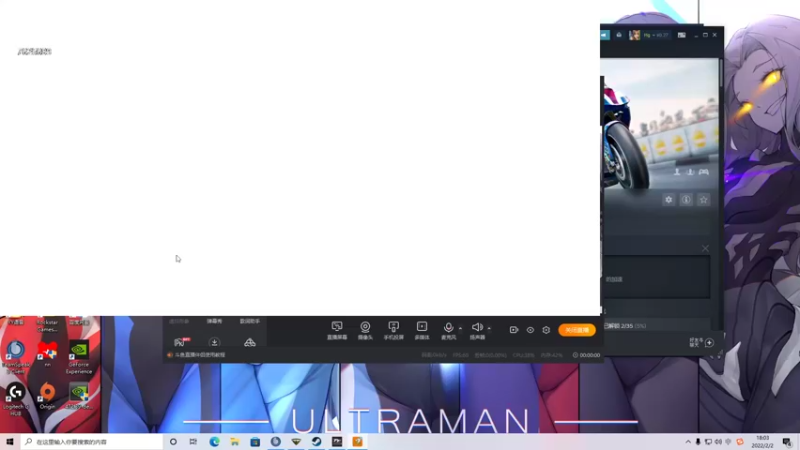Switch Steam to Big Picture mode icon
Image resolution: width=800 pixels, height=450 pixels.
pyautogui.click(x=682, y=35)
